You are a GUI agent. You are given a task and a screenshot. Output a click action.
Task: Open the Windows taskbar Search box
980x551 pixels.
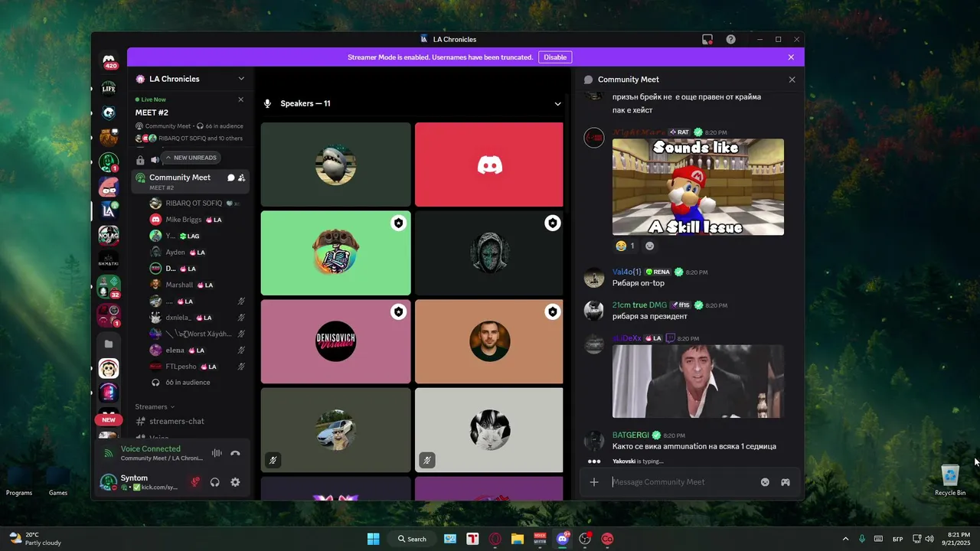[x=411, y=539]
